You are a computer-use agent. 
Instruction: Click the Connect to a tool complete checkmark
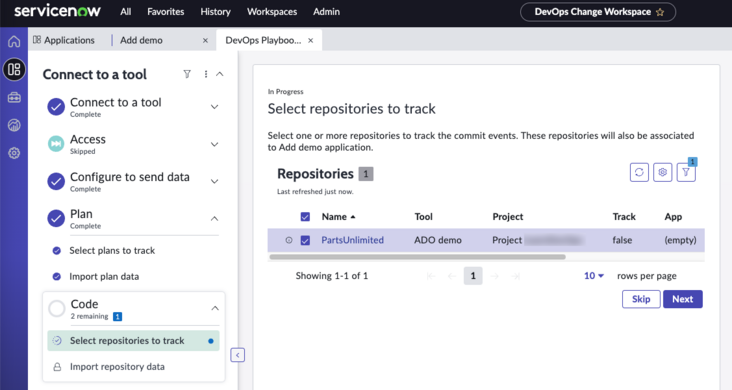coord(56,107)
